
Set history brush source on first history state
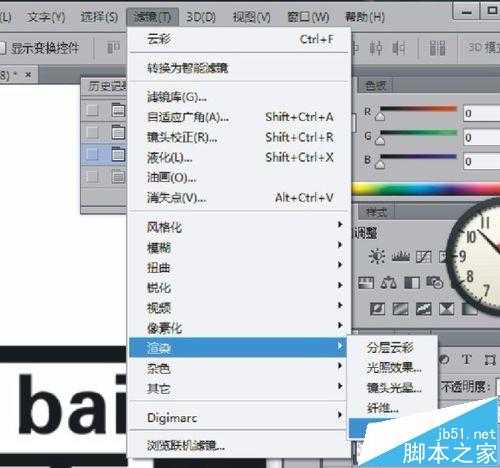coord(92,110)
